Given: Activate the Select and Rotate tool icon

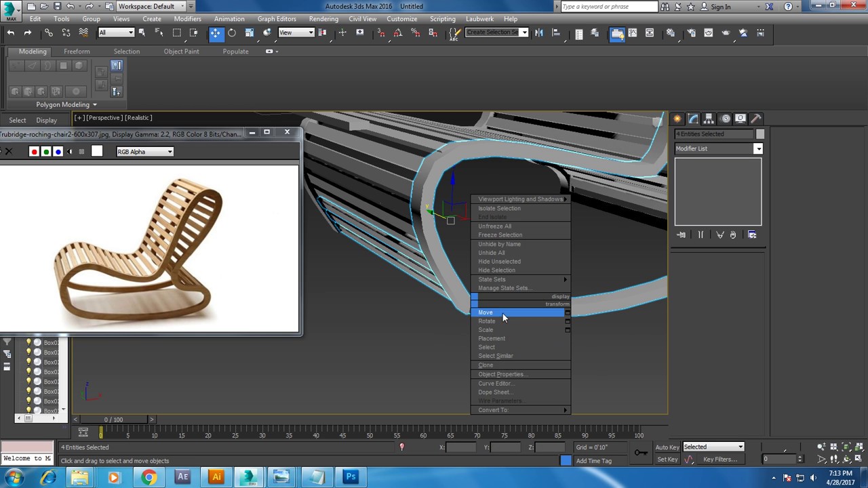Looking at the screenshot, I should (232, 33).
